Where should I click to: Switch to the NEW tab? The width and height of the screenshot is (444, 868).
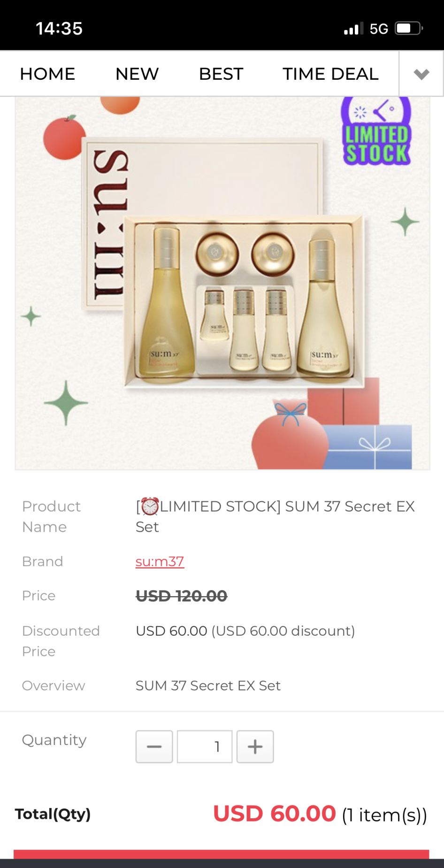pyautogui.click(x=137, y=74)
